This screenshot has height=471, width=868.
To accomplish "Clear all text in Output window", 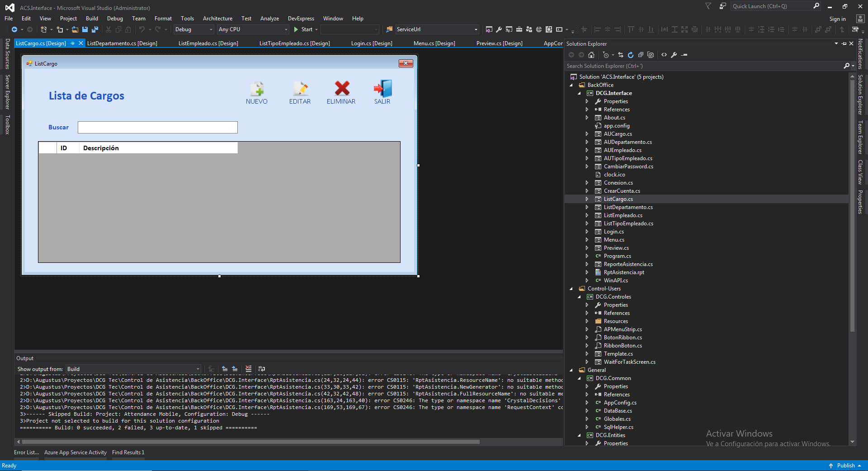I will [x=248, y=369].
